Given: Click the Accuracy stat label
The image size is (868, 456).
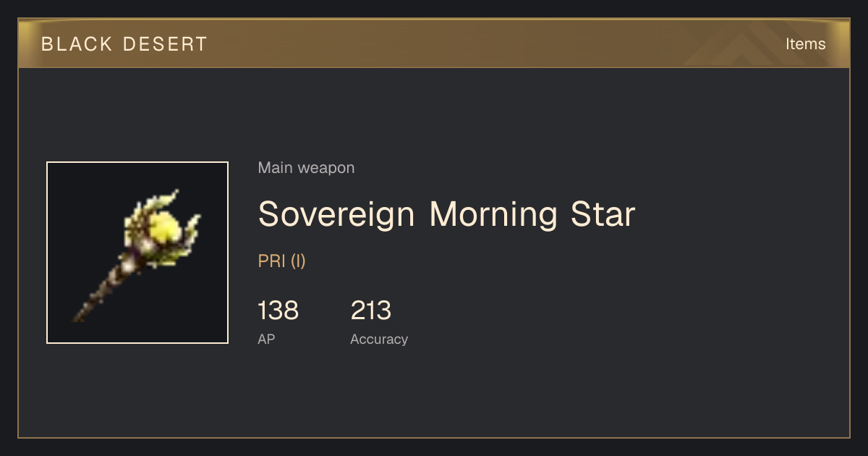Looking at the screenshot, I should tap(379, 339).
